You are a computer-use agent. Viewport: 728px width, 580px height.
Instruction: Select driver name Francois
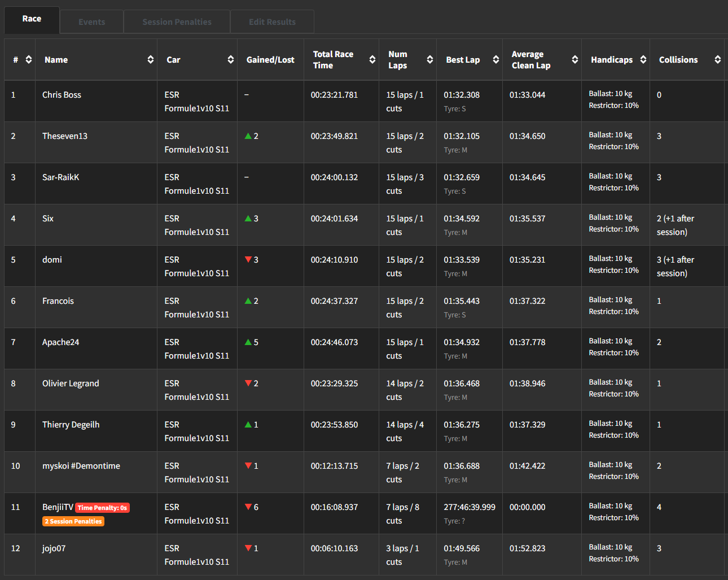(x=58, y=301)
